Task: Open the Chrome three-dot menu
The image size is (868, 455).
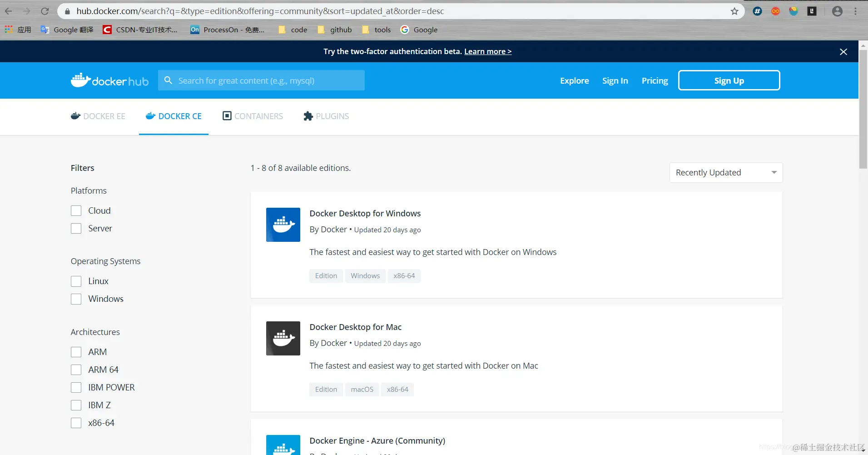Action: [x=855, y=11]
